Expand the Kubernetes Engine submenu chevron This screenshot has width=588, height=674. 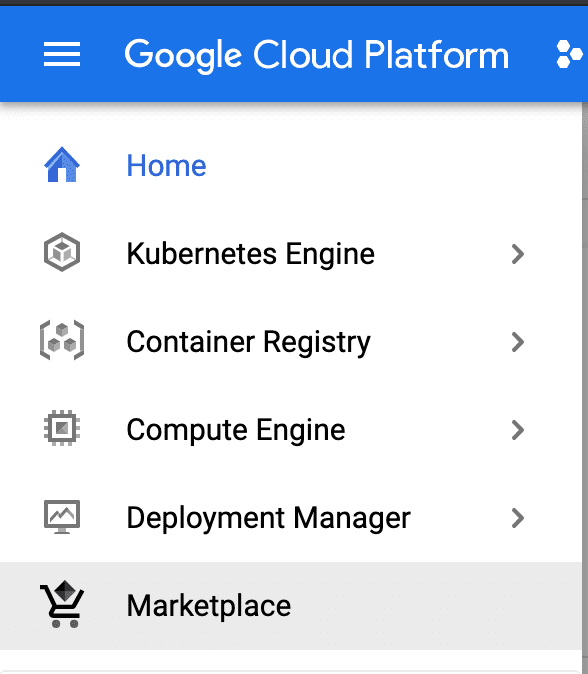coord(518,254)
